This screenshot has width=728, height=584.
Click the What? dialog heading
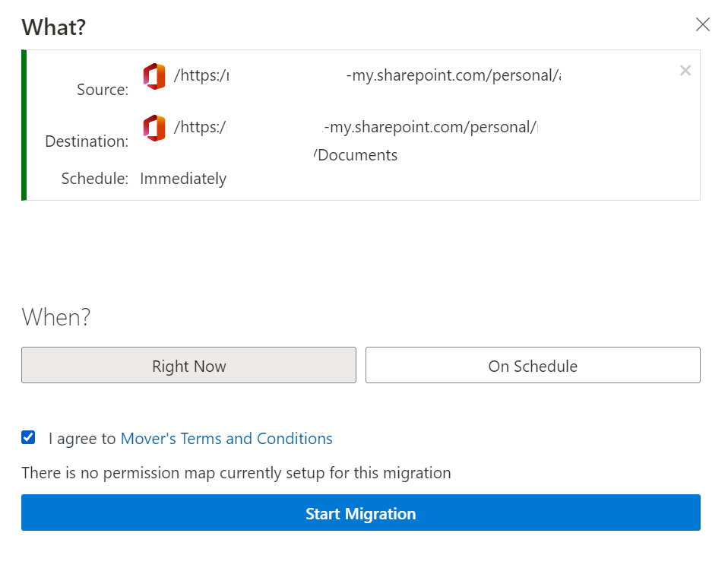[53, 27]
